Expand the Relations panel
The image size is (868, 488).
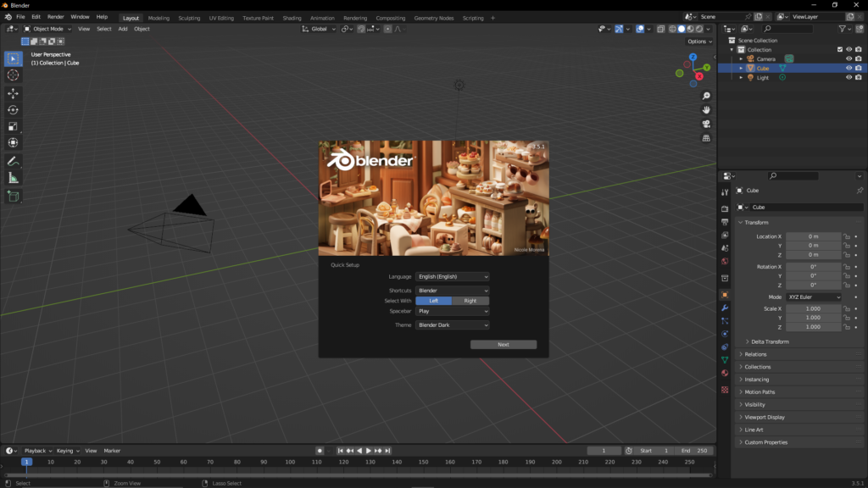point(755,355)
